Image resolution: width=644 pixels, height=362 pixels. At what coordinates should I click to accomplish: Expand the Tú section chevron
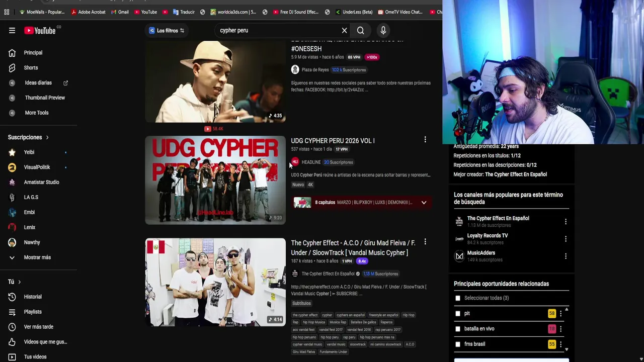pyautogui.click(x=20, y=282)
